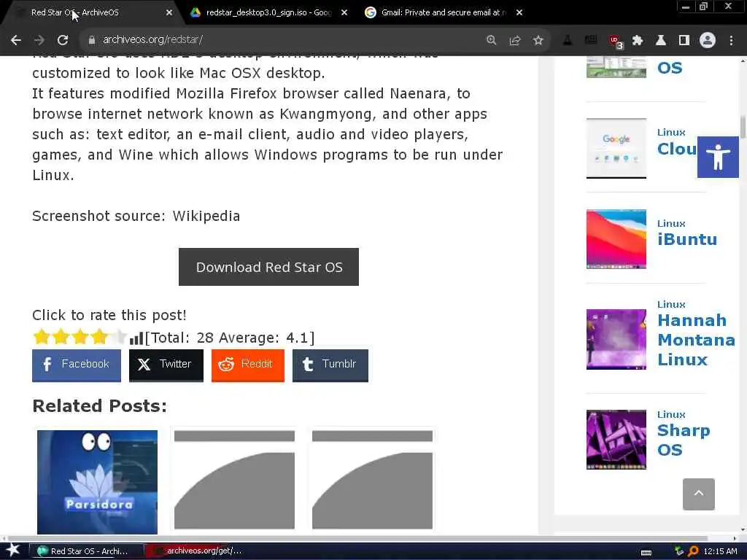Switch to the redstar_desktop3.0_sign.iso tab
This screenshot has height=560, width=747.
[268, 12]
